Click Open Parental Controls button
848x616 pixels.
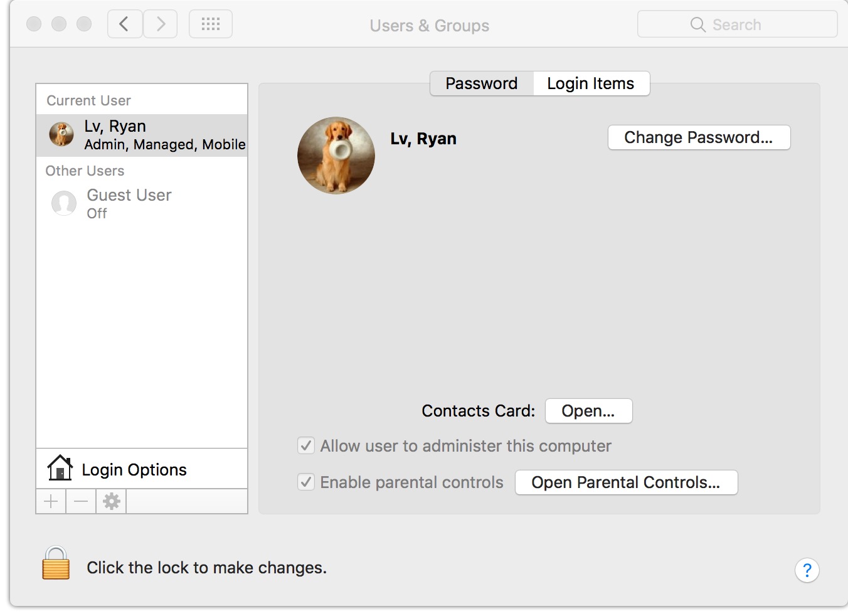(626, 482)
